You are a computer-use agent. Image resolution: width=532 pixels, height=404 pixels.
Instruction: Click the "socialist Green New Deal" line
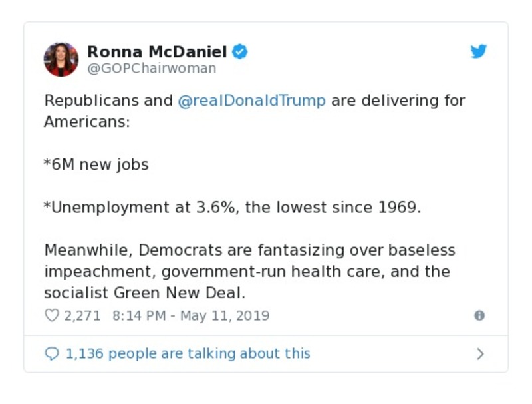144,293
